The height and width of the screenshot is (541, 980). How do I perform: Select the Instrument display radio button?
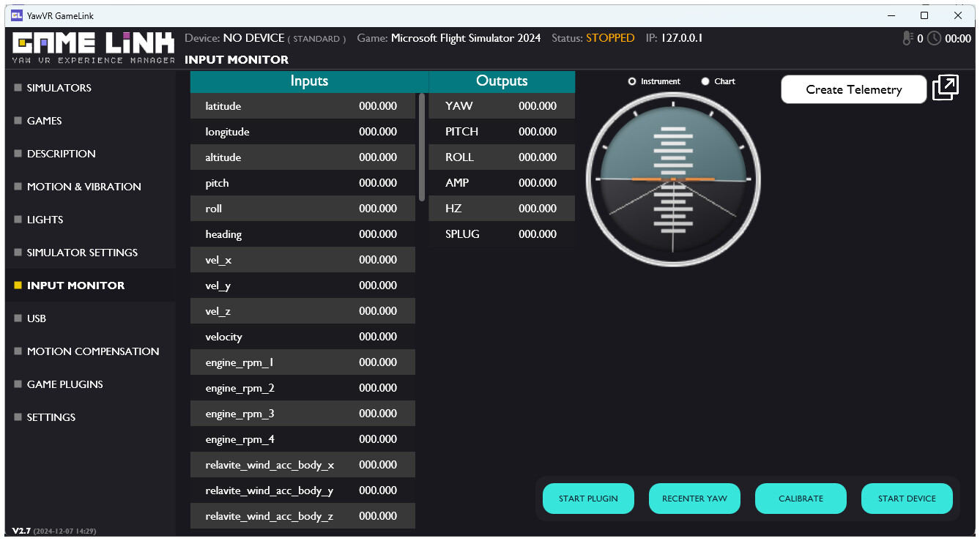click(631, 81)
